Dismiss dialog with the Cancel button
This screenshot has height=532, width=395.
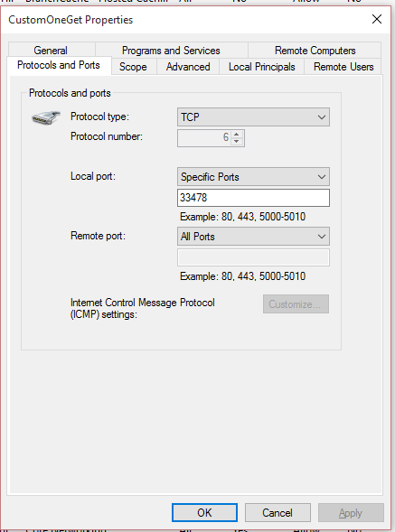point(277,512)
